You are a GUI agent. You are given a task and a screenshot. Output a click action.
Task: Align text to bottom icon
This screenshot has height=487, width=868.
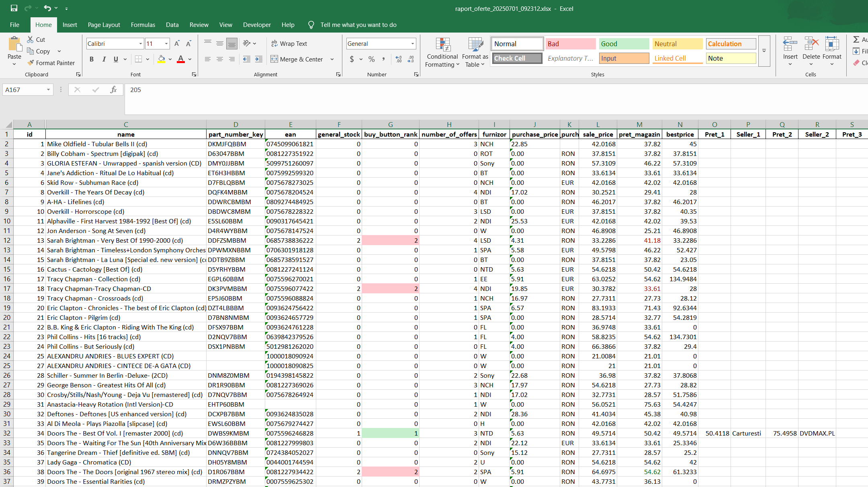[232, 43]
